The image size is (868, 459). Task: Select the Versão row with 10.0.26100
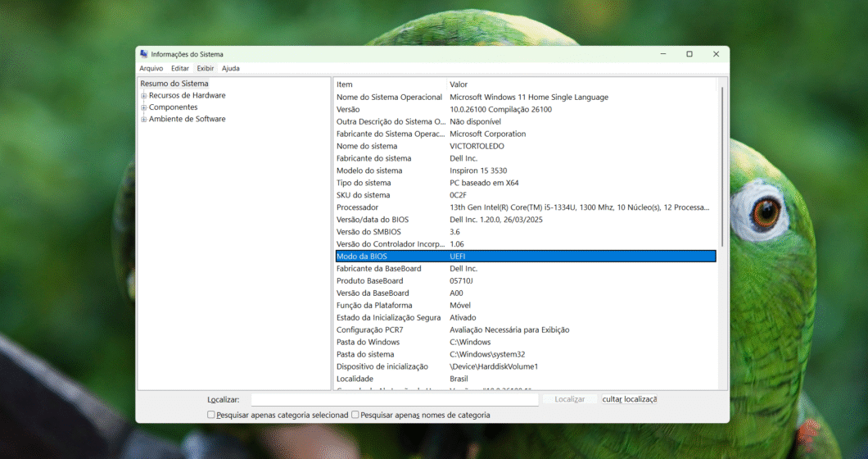526,109
